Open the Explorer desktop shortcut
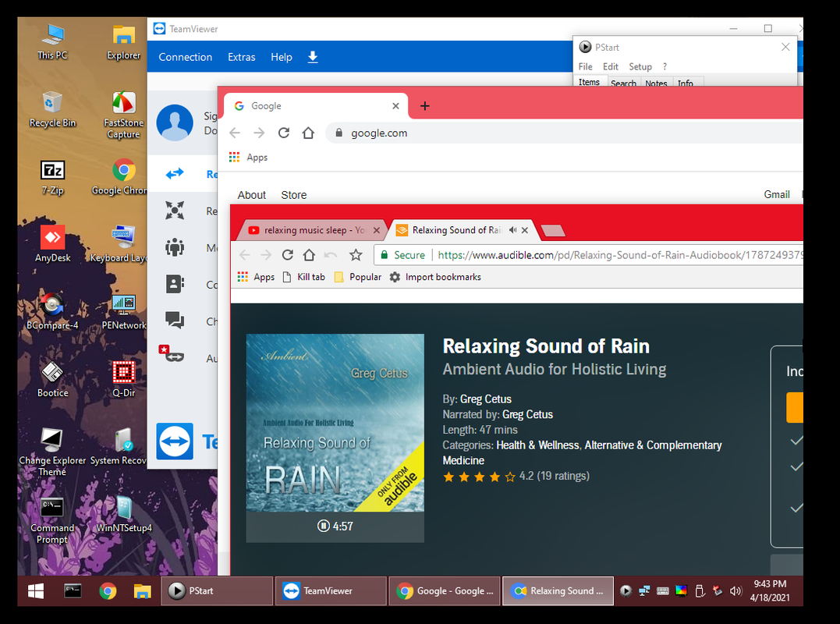840x624 pixels. point(124,42)
